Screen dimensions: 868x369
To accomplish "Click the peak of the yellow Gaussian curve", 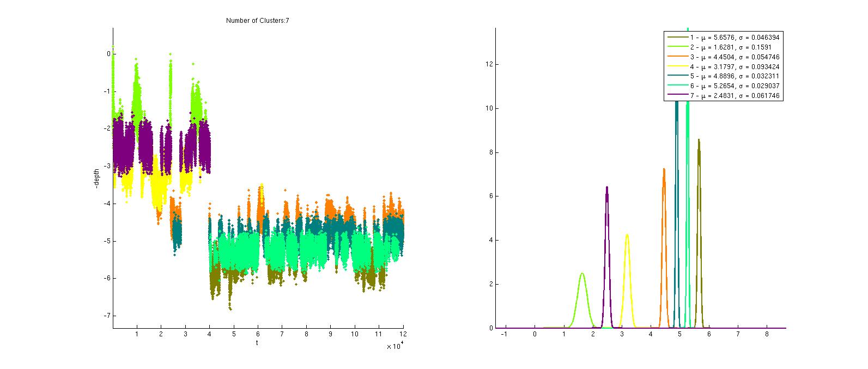I will click(627, 235).
